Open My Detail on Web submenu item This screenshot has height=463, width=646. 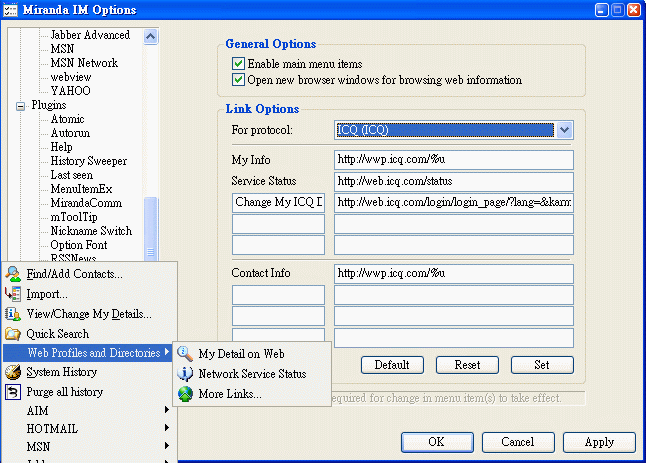(241, 354)
